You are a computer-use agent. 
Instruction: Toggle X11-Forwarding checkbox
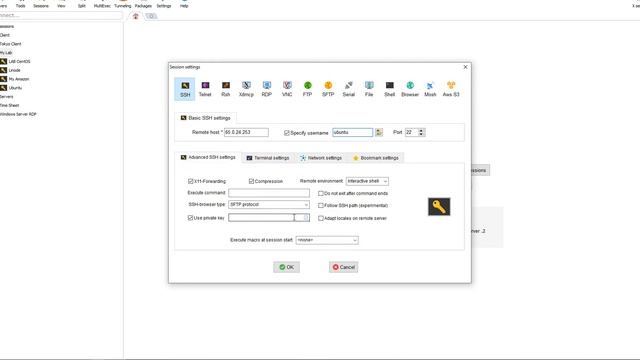(190, 181)
